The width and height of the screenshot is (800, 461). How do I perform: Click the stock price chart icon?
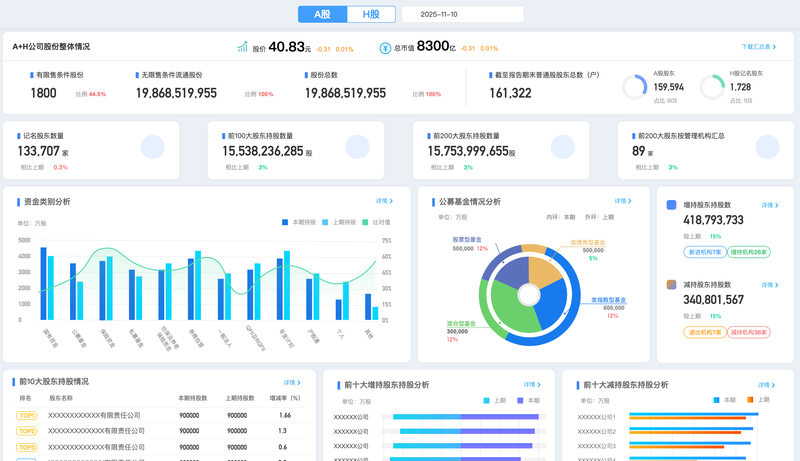(x=242, y=47)
